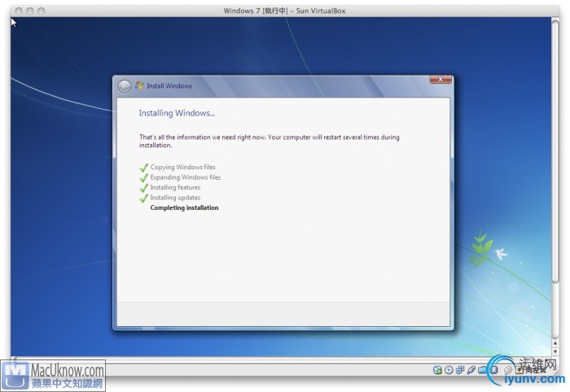This screenshot has height=392, width=570.
Task: Click the virtualization (V) status indicator
Action: (493, 370)
